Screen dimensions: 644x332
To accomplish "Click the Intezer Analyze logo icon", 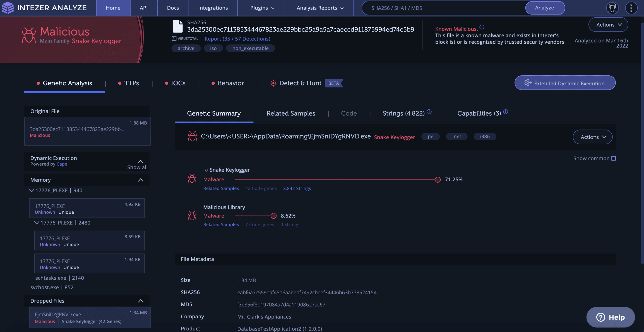I will pyautogui.click(x=7, y=8).
